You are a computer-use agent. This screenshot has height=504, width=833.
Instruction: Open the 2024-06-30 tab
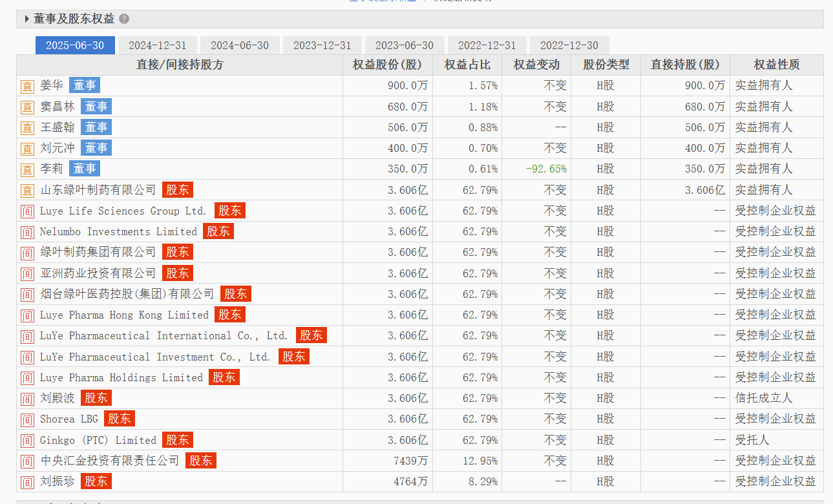(240, 45)
